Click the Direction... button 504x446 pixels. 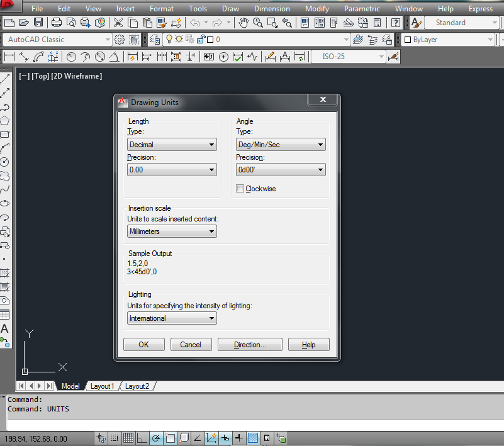click(x=250, y=345)
